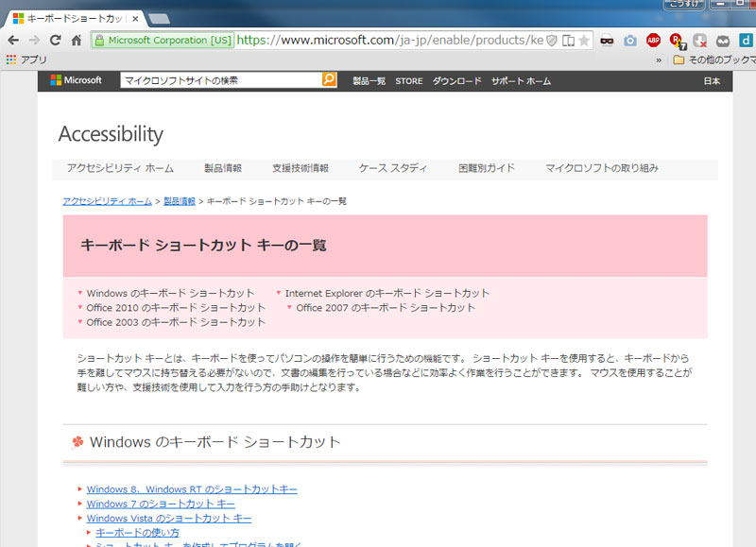Open Windows Vista のショートカット キー link
This screenshot has width=756, height=547.
pyautogui.click(x=169, y=518)
